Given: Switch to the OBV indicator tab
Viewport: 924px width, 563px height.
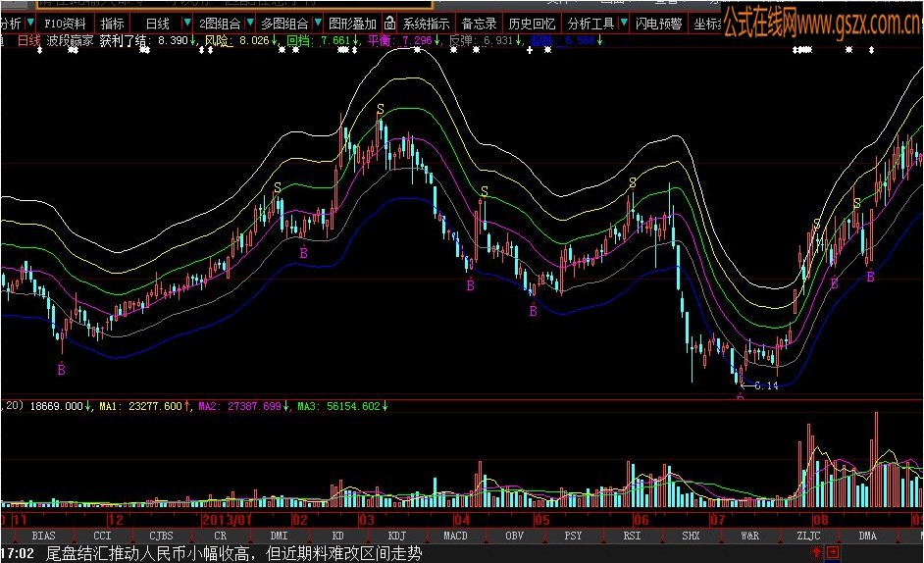Looking at the screenshot, I should pos(514,536).
